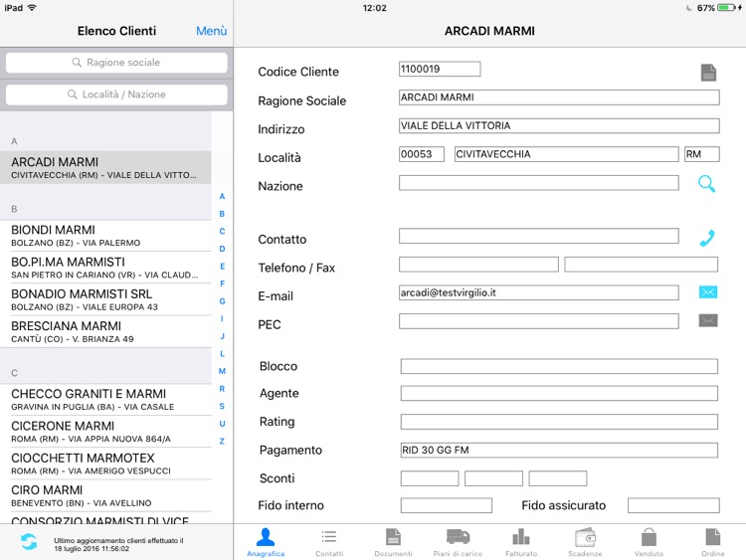
Task: Tap the magnifier icon next to Nazione
Action: coord(706,184)
